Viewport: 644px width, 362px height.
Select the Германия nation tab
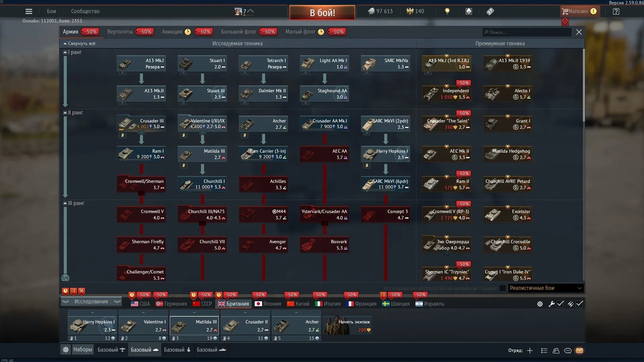tap(171, 304)
